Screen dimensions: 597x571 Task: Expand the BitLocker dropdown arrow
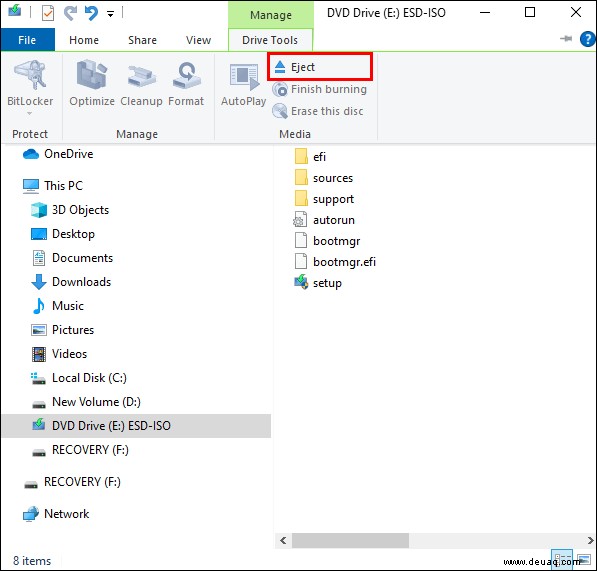[30, 113]
